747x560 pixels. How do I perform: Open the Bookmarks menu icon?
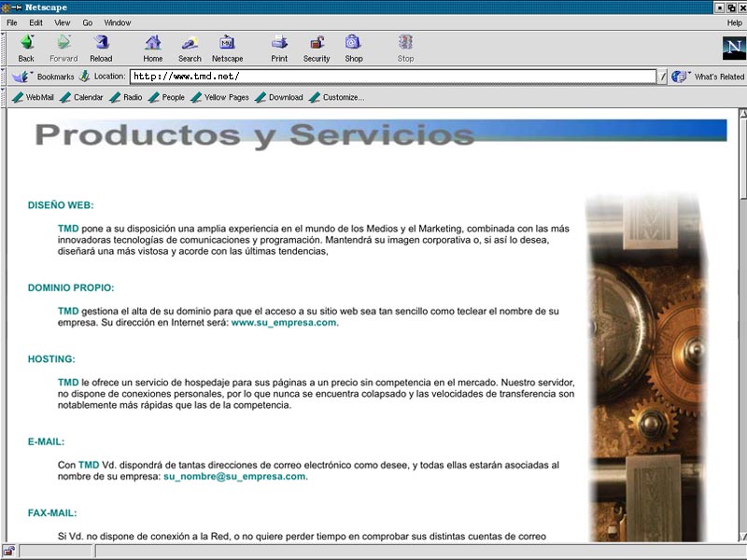pyautogui.click(x=21, y=77)
